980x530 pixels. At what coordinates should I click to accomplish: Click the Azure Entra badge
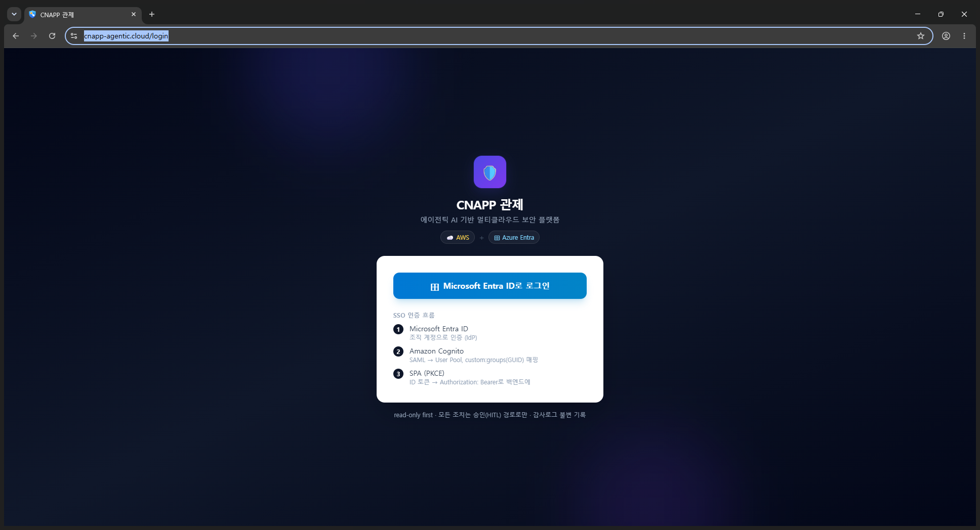click(x=514, y=238)
